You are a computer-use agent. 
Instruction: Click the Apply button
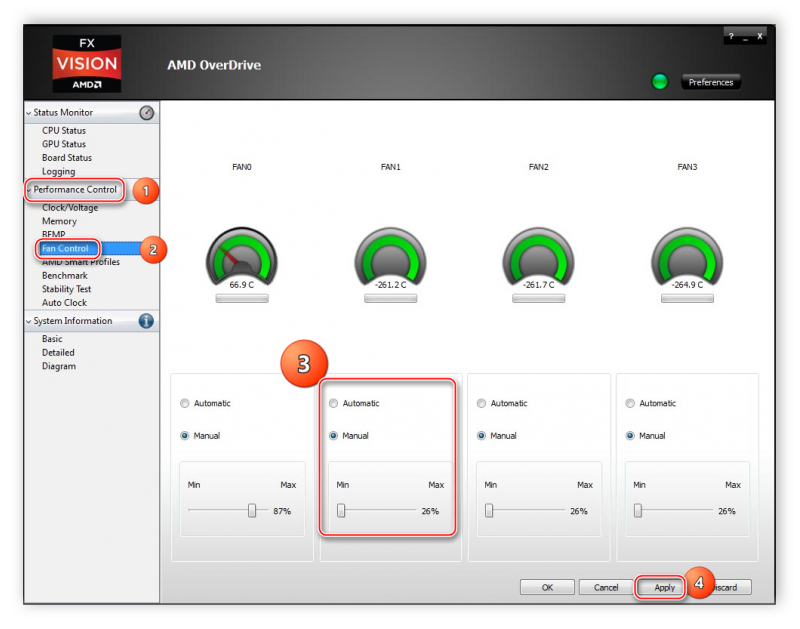click(x=664, y=587)
